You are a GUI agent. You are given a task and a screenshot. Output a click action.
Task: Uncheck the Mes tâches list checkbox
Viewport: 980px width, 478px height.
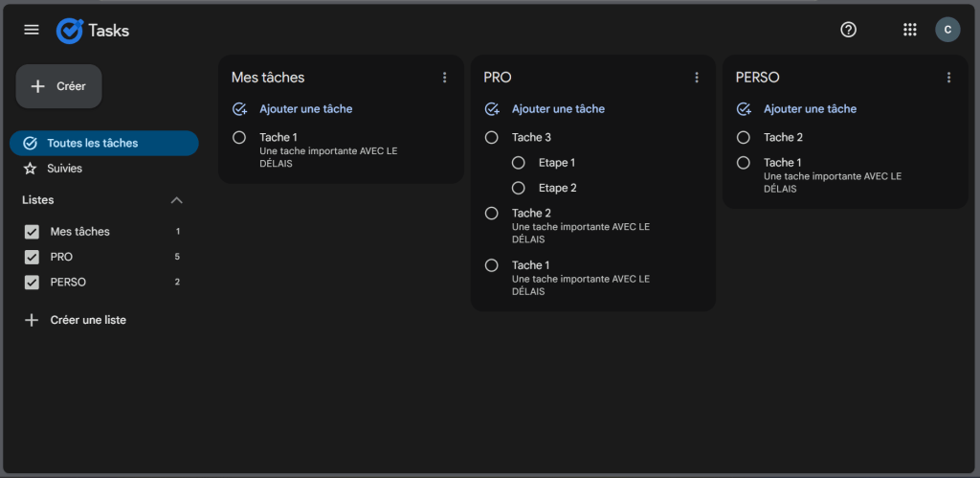32,232
